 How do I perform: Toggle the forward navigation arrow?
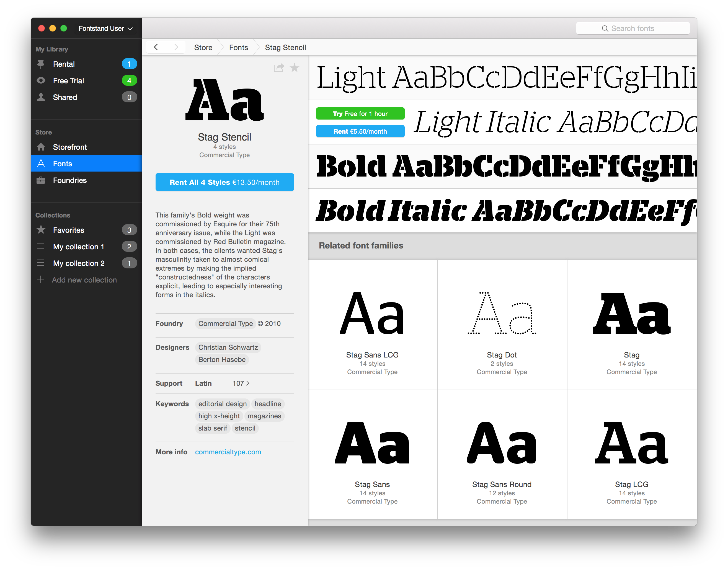pos(175,48)
